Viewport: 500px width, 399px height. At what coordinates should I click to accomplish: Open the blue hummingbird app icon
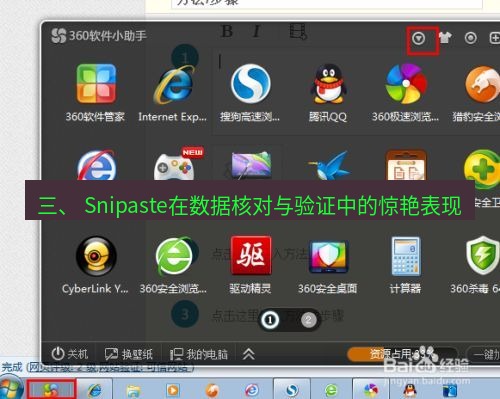tap(329, 165)
